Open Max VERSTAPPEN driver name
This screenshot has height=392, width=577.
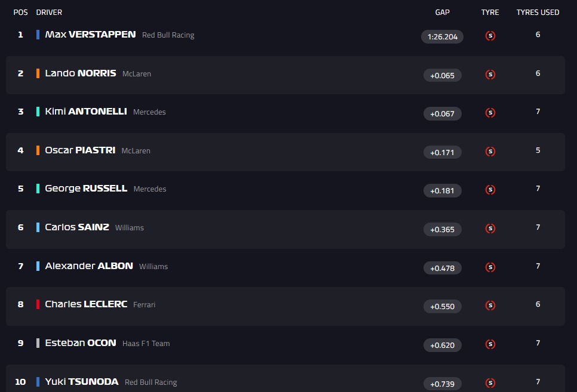coord(91,35)
